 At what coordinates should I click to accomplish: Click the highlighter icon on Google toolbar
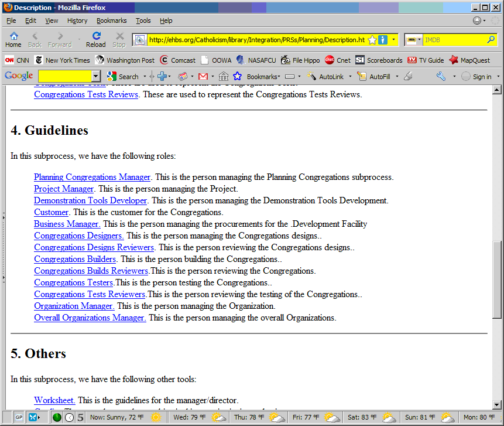[x=408, y=77]
